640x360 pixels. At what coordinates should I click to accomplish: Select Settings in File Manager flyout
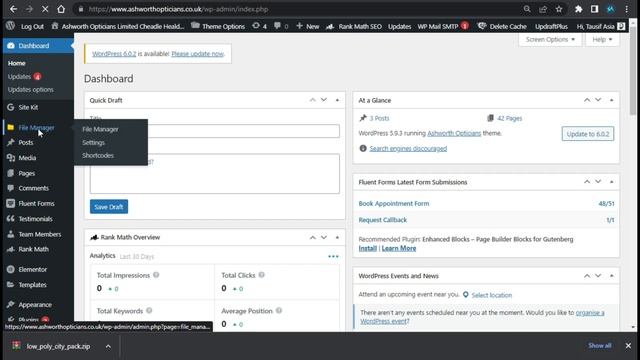tap(93, 142)
